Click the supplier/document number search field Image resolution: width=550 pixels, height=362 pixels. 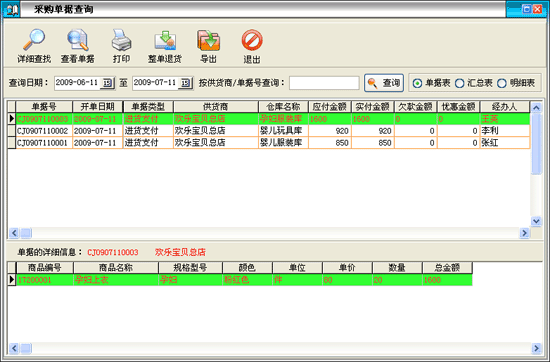point(324,83)
